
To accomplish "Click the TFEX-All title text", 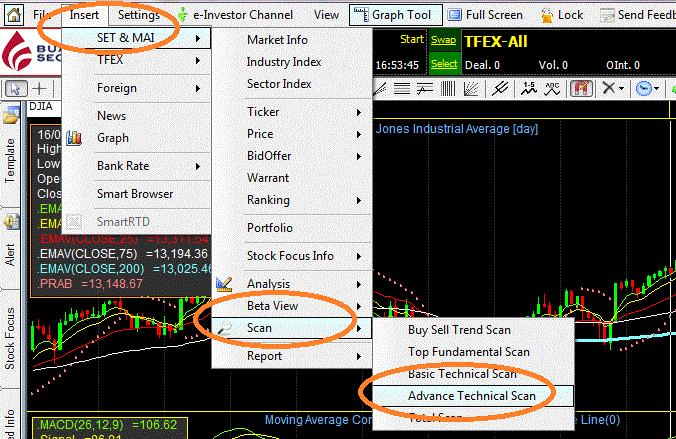I will [495, 42].
